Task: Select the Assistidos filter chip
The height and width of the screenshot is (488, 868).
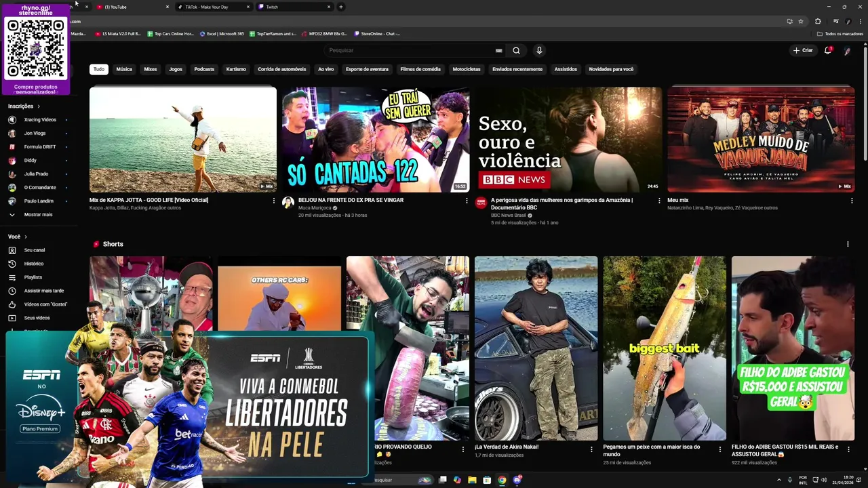Action: 566,69
